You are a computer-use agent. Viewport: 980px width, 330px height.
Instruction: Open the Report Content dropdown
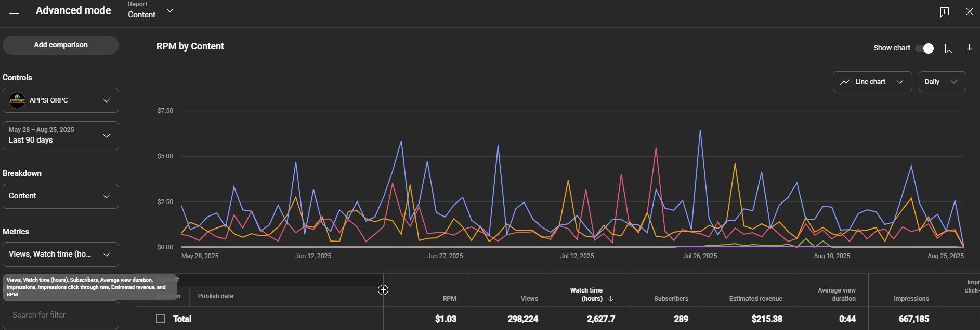pyautogui.click(x=151, y=10)
